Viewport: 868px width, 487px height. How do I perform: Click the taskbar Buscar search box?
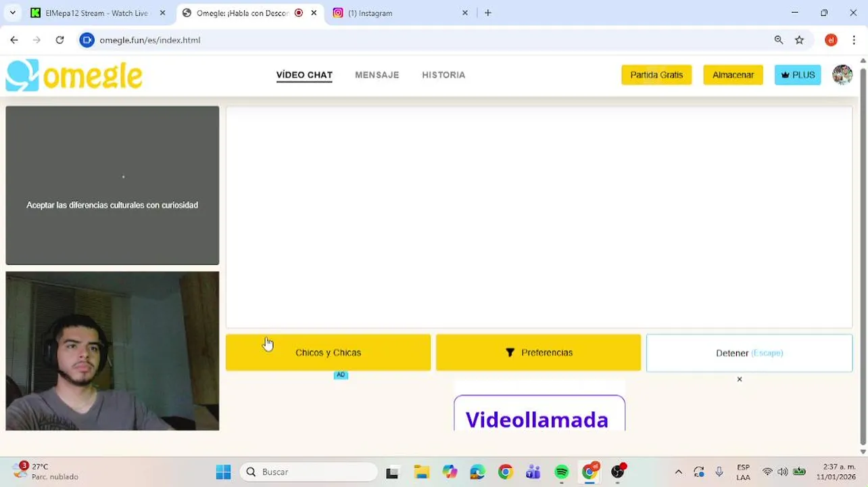[309, 472]
